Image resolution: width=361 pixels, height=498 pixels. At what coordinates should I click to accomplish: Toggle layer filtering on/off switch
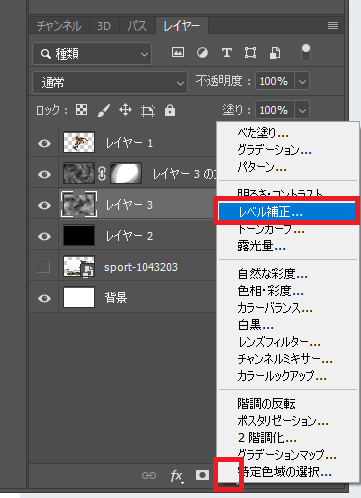coord(305,53)
